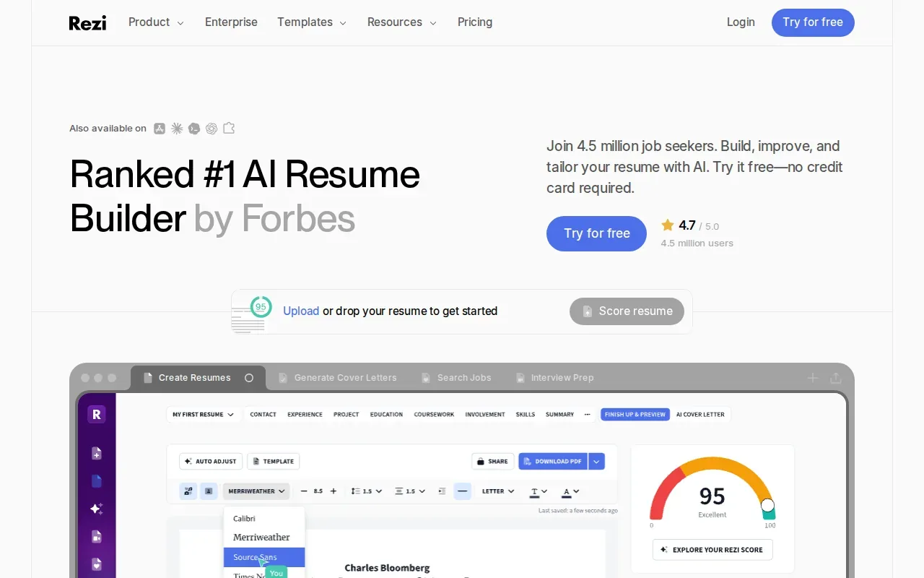Image resolution: width=924 pixels, height=578 pixels.
Task: Click Explore Your Rezi Score
Action: coord(712,550)
